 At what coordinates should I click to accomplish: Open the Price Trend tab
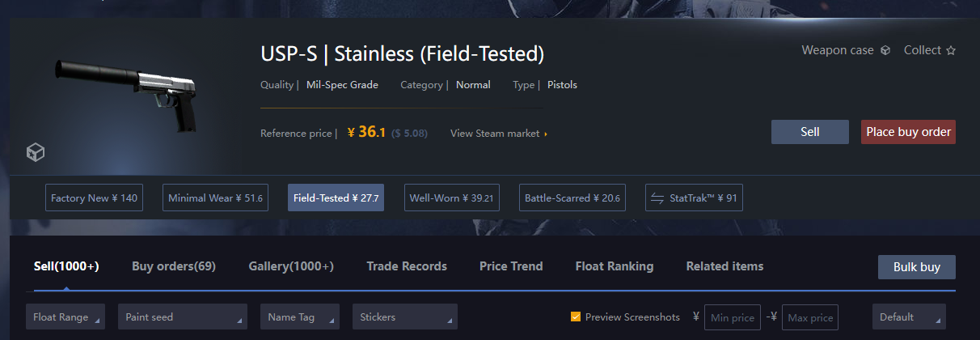click(x=511, y=266)
